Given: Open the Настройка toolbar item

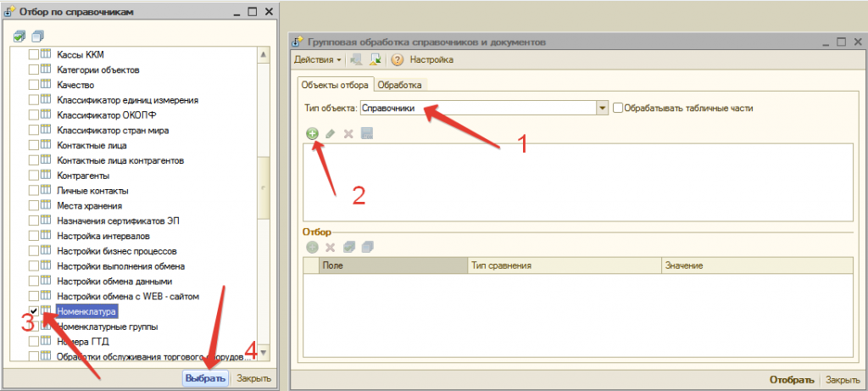Looking at the screenshot, I should click(x=431, y=60).
